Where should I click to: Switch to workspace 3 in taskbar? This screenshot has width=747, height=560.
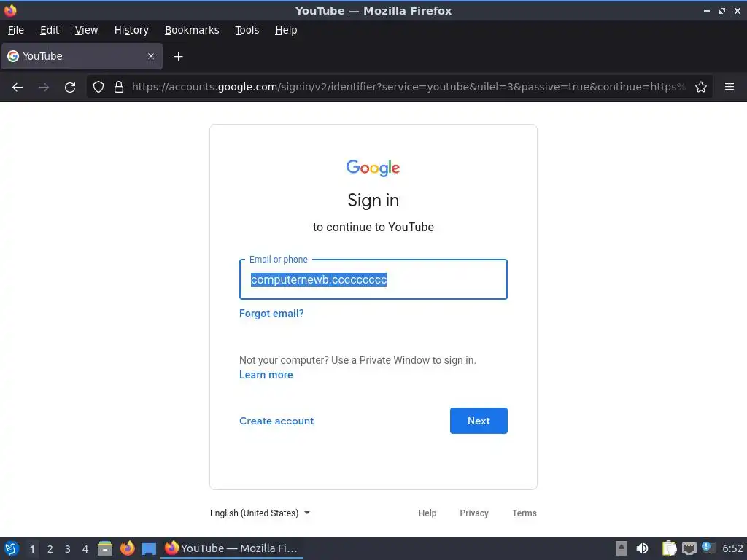tap(68, 549)
